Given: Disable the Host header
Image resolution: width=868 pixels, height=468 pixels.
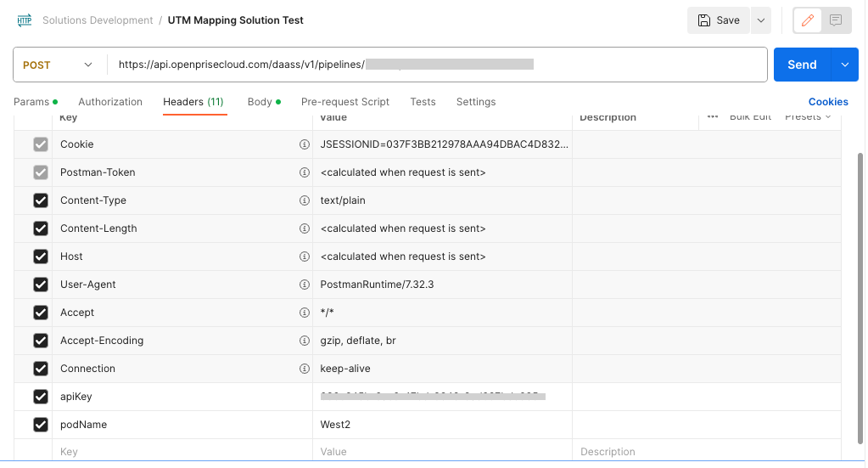Looking at the screenshot, I should (41, 257).
